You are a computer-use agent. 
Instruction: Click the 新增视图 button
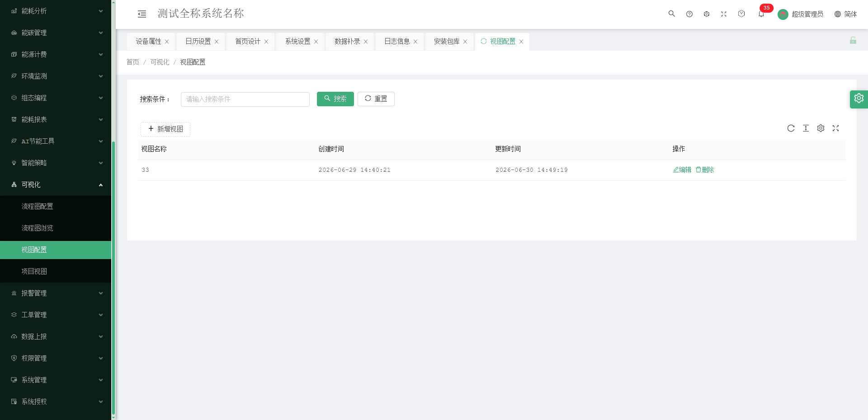pos(165,129)
